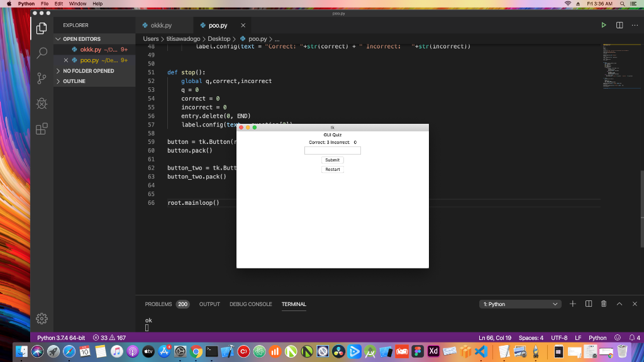Open the Extensions view

point(42,129)
